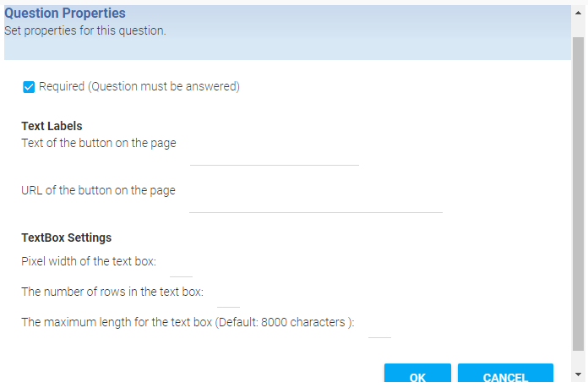Click 'URL of the button on the page' label

98,190
